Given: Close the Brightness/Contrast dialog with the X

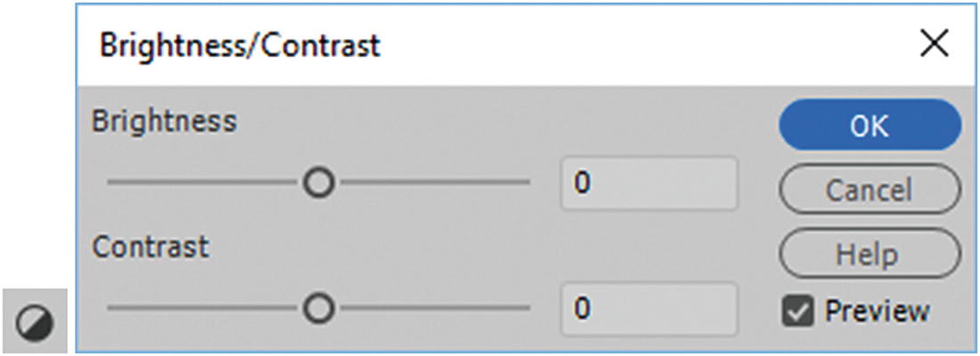Looking at the screenshot, I should (x=933, y=44).
